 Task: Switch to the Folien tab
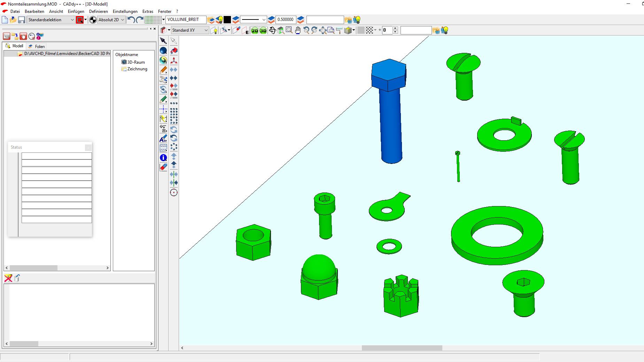37,46
